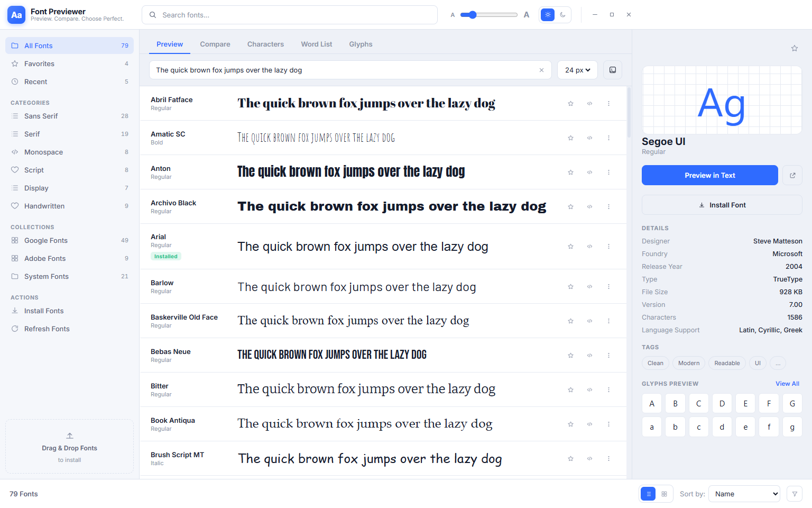The width and height of the screenshot is (812, 508).
Task: Adjust the font size slider
Action: [488, 15]
